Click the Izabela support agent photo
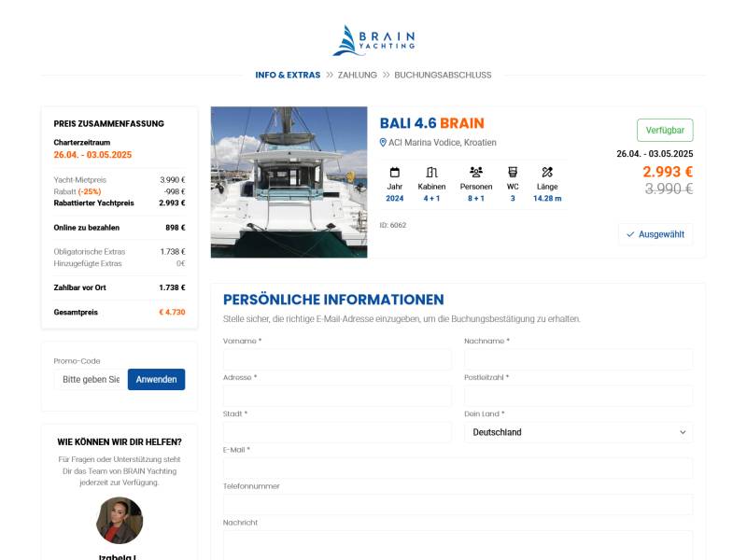 tap(120, 521)
